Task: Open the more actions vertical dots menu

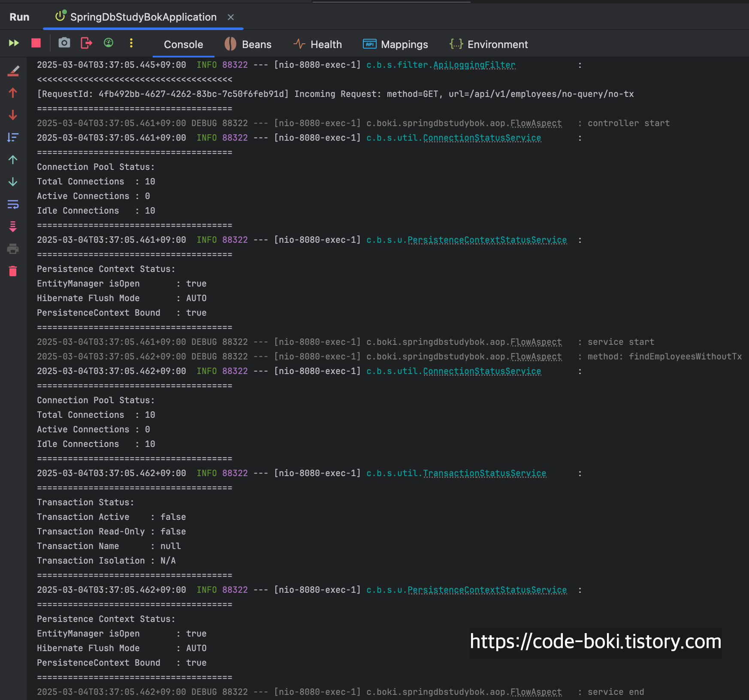Action: pos(131,43)
